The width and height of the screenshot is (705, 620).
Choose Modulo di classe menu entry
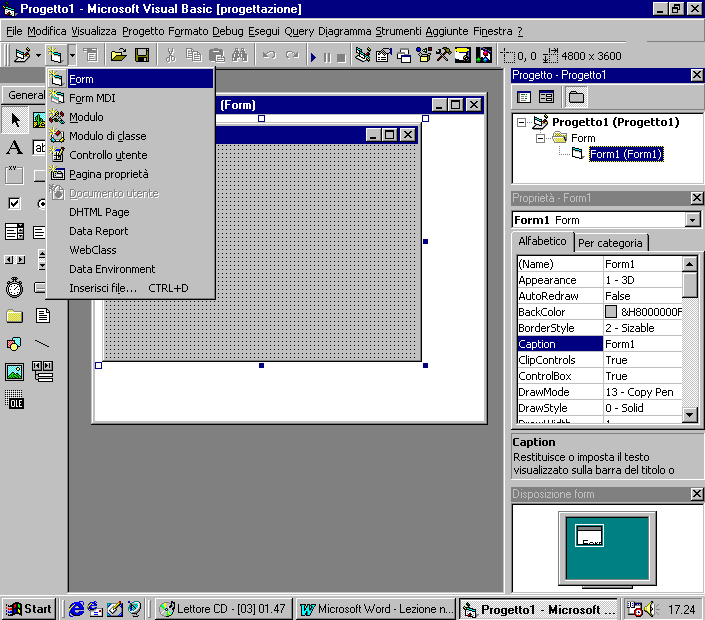130,136
